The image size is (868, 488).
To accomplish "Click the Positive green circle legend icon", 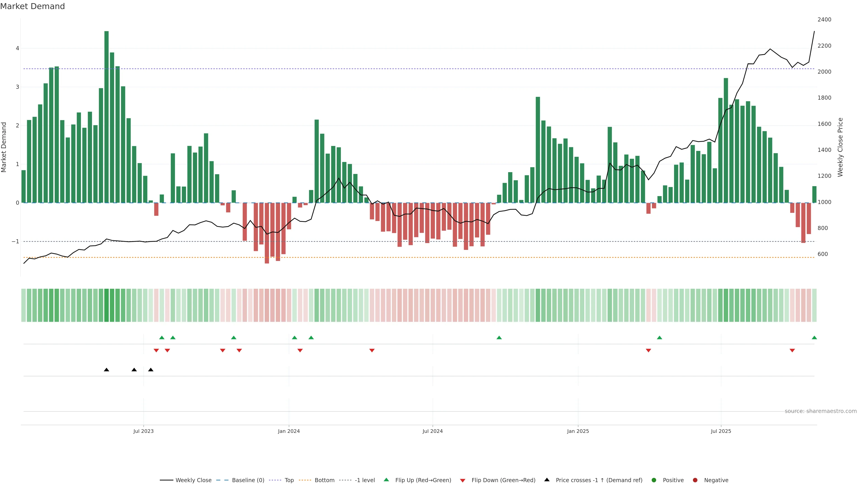I will click(x=654, y=480).
